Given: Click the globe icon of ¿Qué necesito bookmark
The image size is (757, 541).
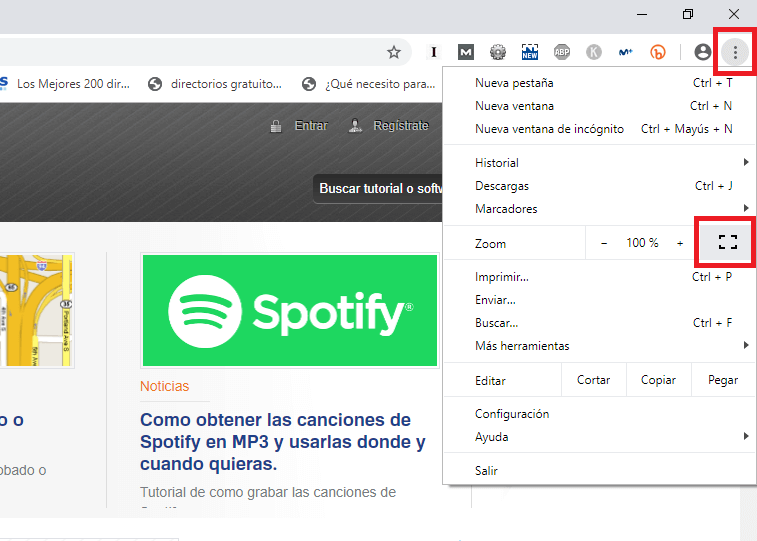Looking at the screenshot, I should 309,84.
